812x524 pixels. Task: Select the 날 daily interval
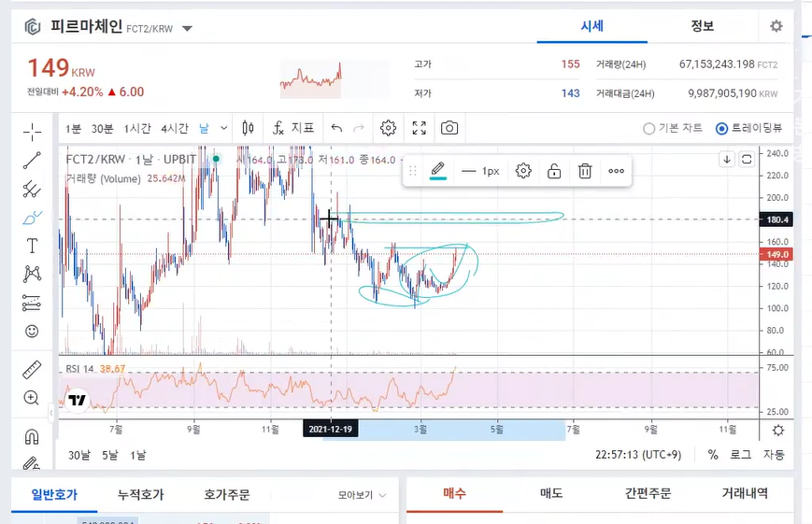click(204, 128)
